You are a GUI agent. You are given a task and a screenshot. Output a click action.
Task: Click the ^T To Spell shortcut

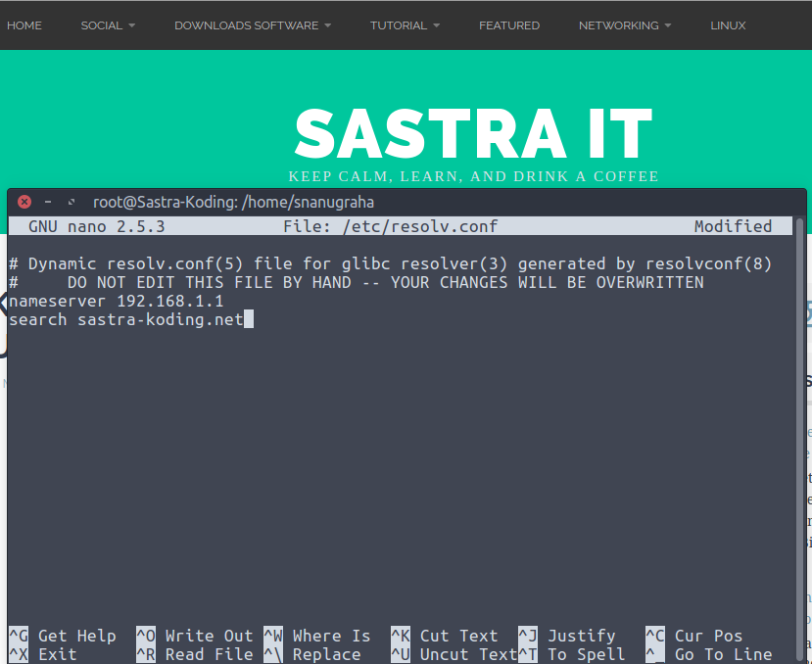click(x=572, y=654)
